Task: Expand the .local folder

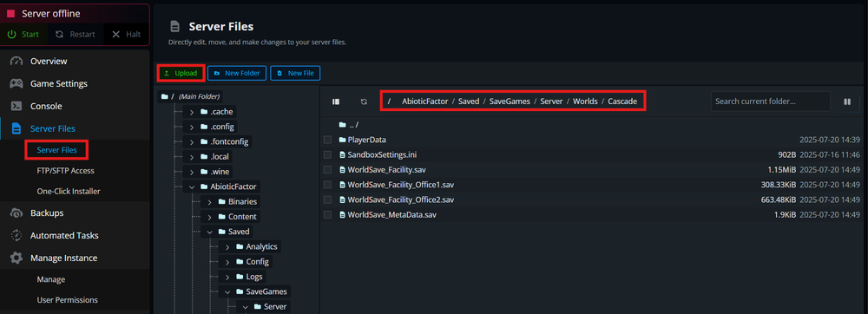Action: tap(192, 157)
